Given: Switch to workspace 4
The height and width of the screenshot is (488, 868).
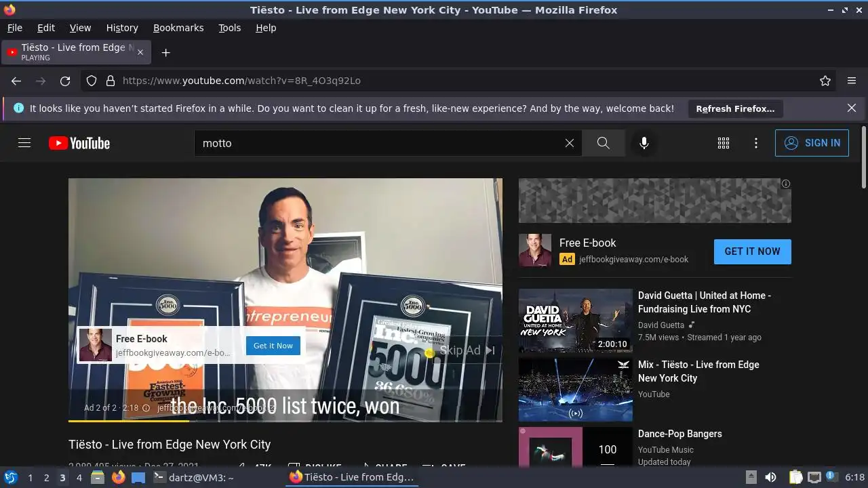Looking at the screenshot, I should tap(79, 478).
